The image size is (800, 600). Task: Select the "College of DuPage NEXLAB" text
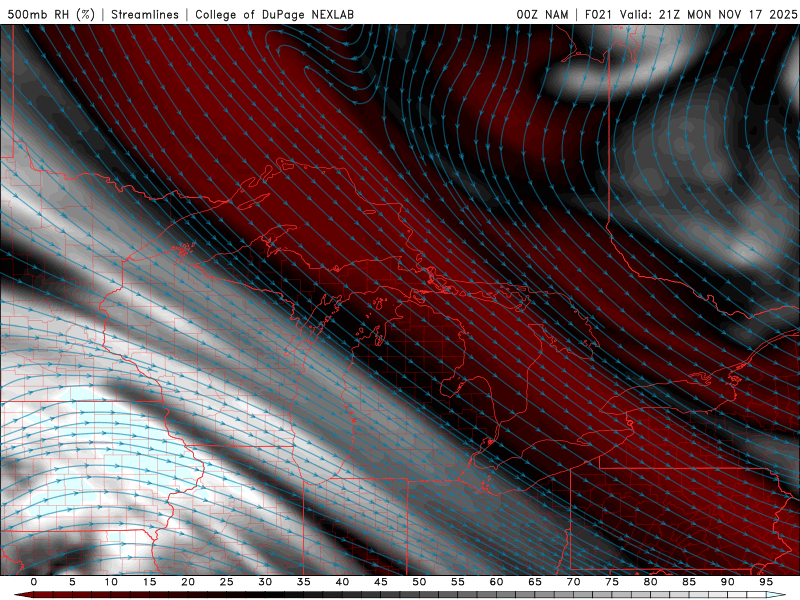pos(274,14)
